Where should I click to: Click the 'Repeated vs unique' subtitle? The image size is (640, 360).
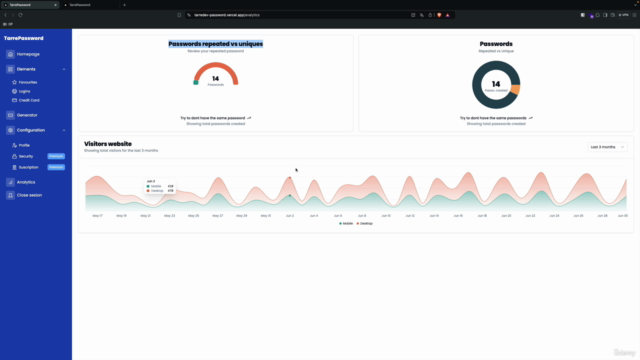(x=496, y=51)
